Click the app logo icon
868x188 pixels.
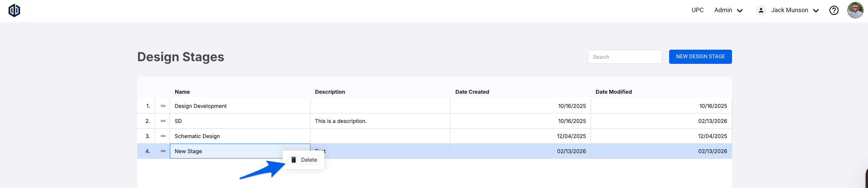point(14,10)
